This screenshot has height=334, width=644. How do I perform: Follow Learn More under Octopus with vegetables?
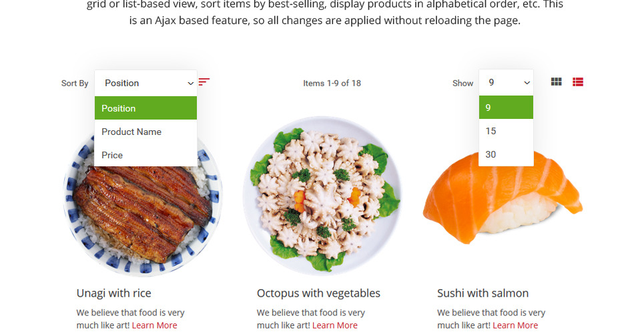point(334,325)
